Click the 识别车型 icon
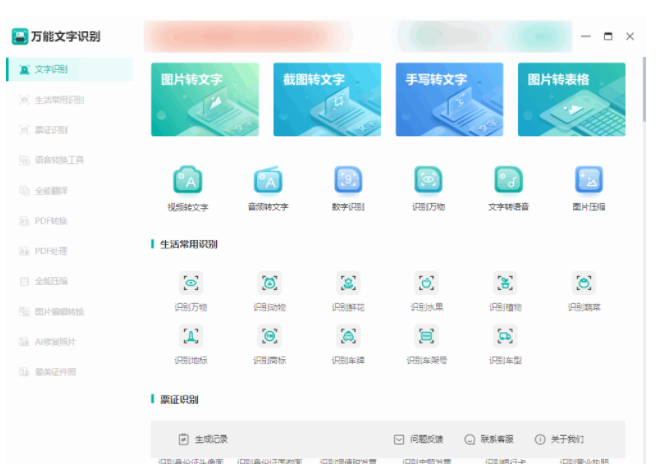 [x=506, y=336]
